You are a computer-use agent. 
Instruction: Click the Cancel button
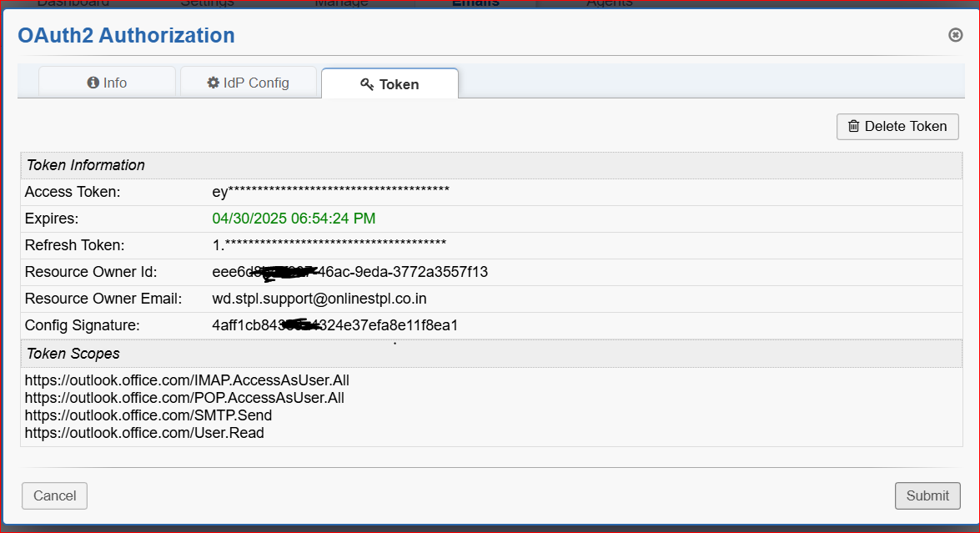(54, 495)
